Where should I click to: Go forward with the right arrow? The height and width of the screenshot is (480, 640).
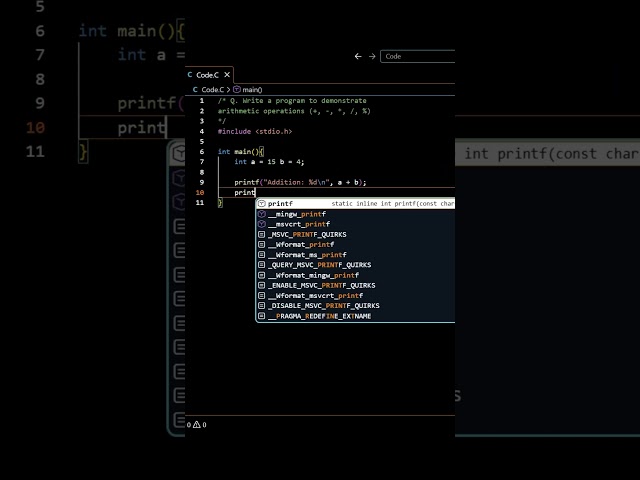point(372,56)
